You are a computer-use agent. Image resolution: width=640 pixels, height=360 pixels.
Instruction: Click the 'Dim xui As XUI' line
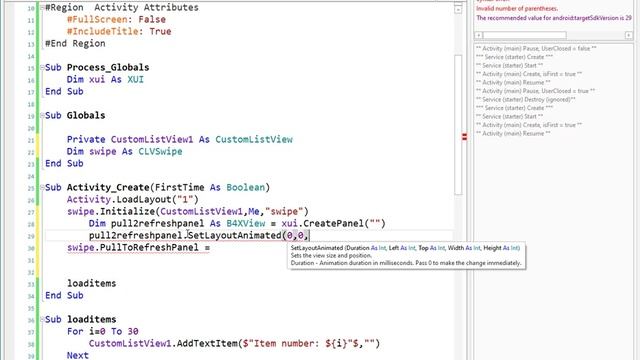(105, 80)
